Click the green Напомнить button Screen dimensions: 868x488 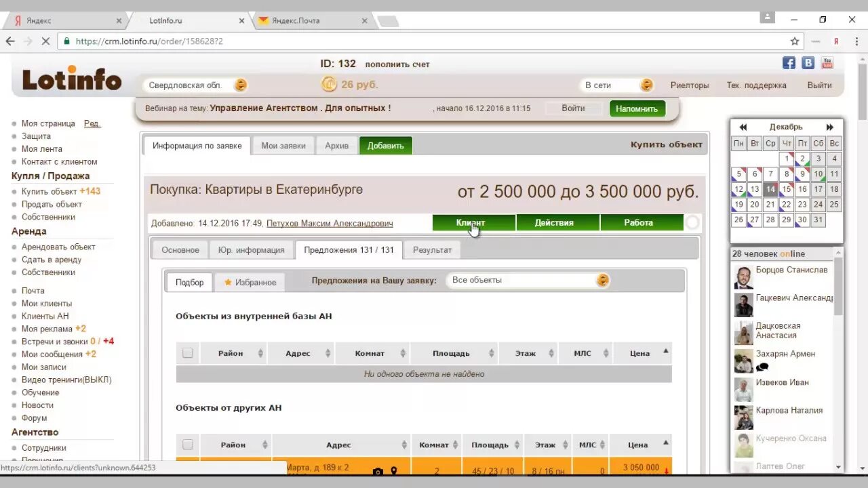637,108
